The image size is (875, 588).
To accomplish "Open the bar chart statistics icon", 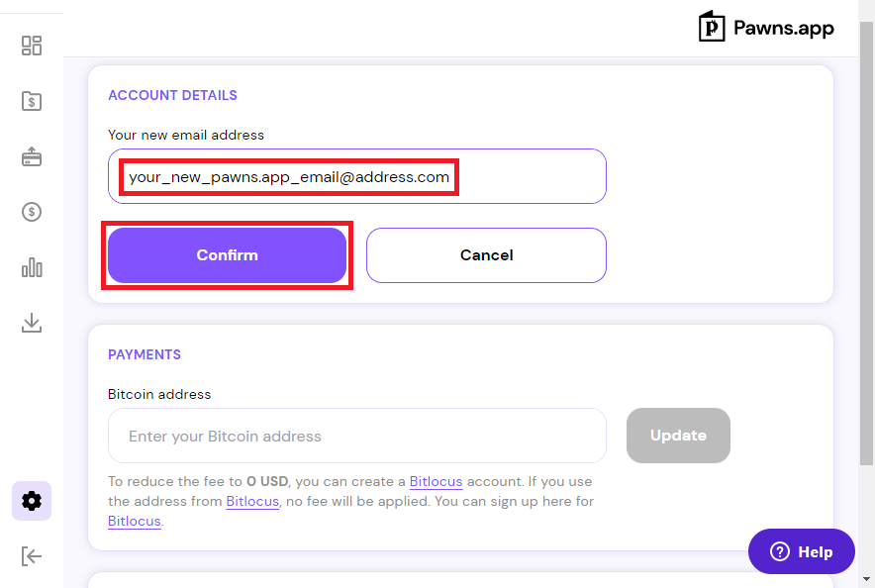I will [32, 268].
